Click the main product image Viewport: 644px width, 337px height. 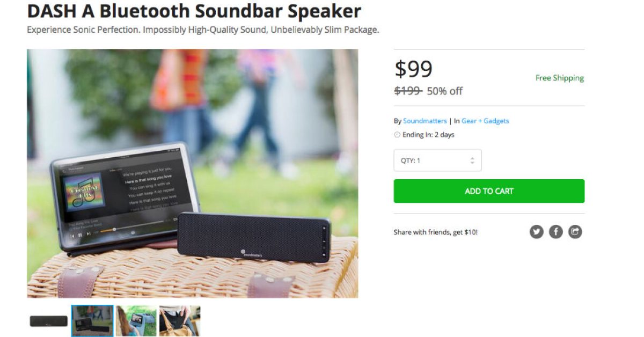tap(192, 173)
